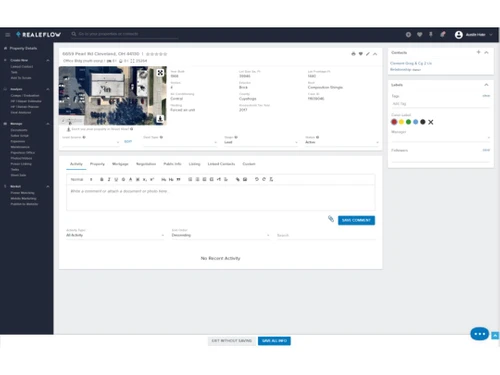Open the user account dropdown arrow

point(491,35)
